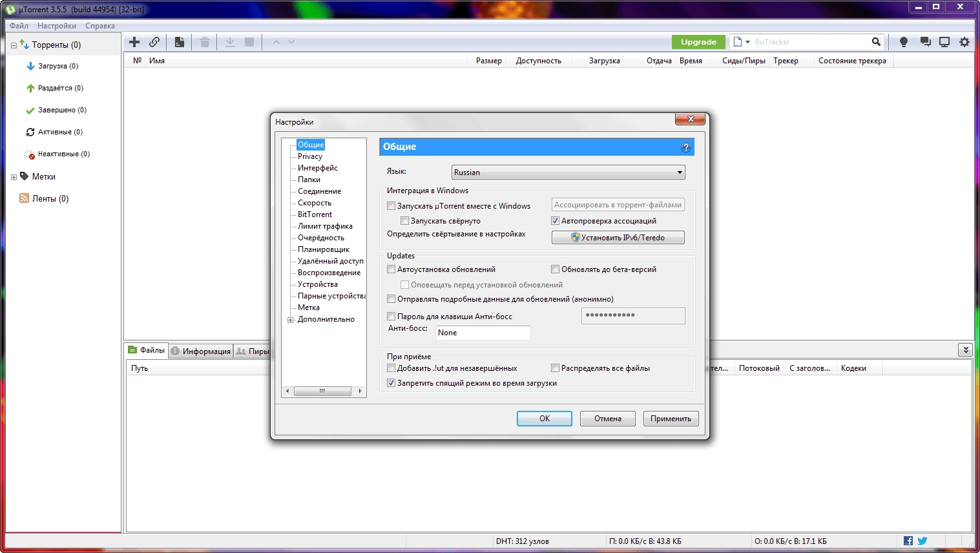Select Неактивные (0) in the sidebar
The height and width of the screenshot is (553, 980).
57,154
